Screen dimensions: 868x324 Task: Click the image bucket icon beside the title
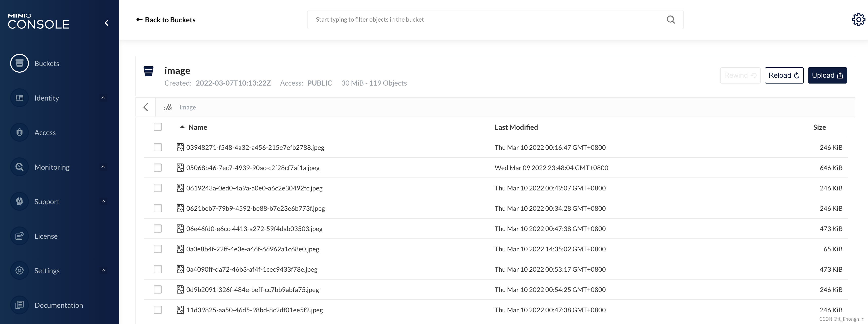pyautogui.click(x=149, y=71)
